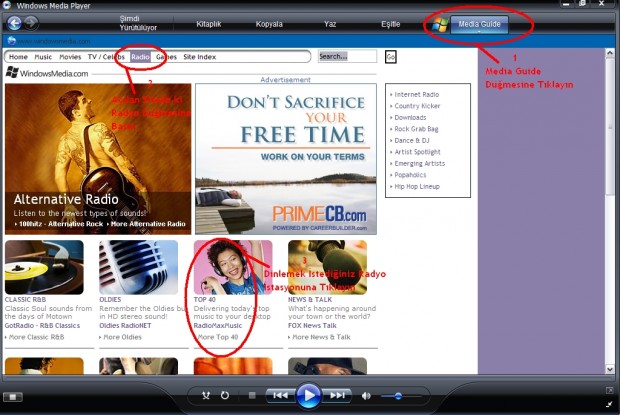Click the Classic R&B vinyl record thumbnail
Image resolution: width=620 pixels, height=415 pixels.
(44, 267)
